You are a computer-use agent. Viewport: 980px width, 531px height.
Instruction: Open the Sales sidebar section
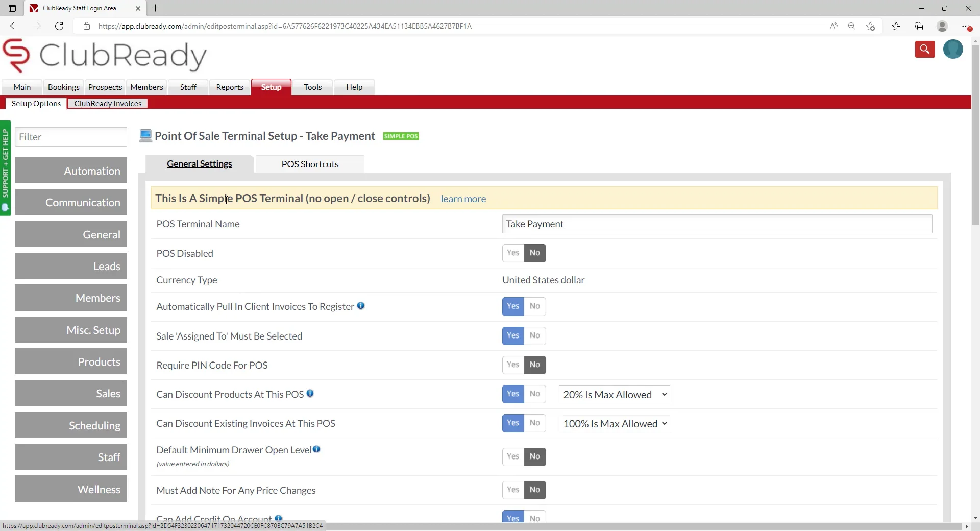point(71,393)
